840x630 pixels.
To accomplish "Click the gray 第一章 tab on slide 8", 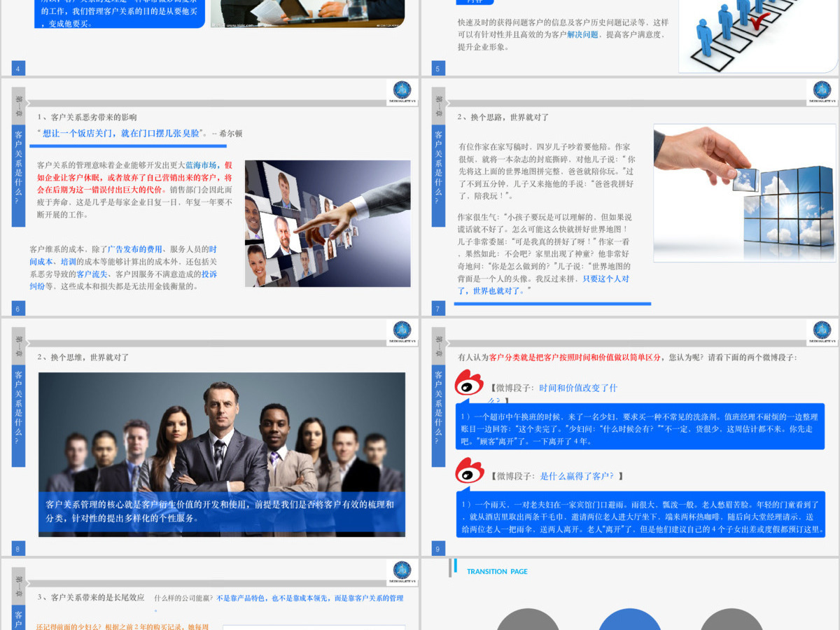I will [x=18, y=344].
